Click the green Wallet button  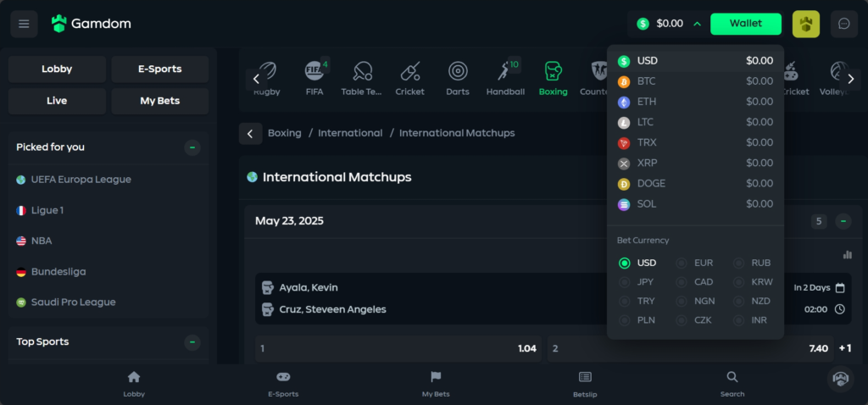point(746,24)
